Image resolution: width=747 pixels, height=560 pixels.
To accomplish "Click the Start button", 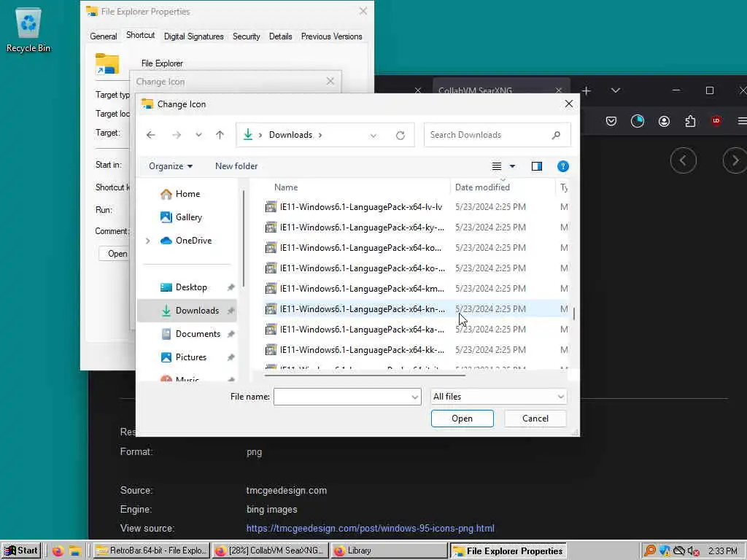I will coord(21,551).
